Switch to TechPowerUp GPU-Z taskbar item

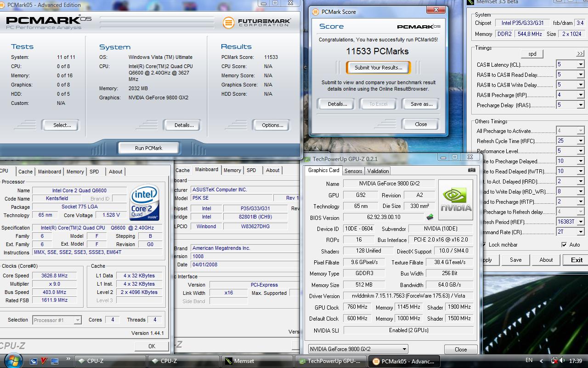pyautogui.click(x=331, y=361)
